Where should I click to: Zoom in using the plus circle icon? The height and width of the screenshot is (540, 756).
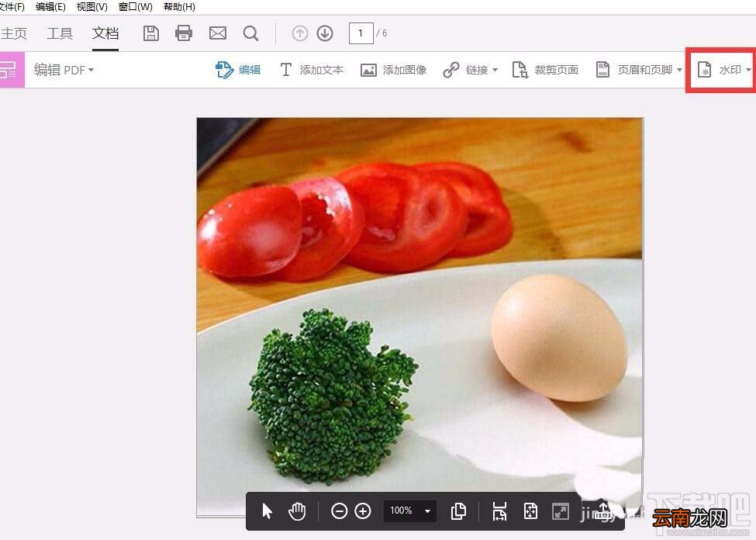[x=363, y=511]
